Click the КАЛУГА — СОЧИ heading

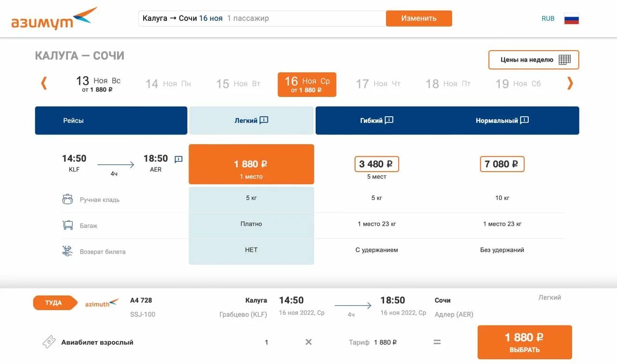(80, 55)
